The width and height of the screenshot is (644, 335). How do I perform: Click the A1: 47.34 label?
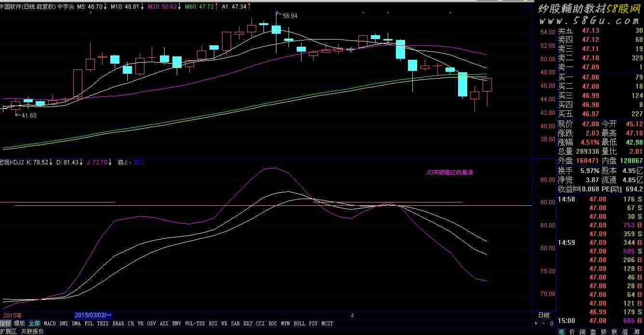(x=234, y=7)
